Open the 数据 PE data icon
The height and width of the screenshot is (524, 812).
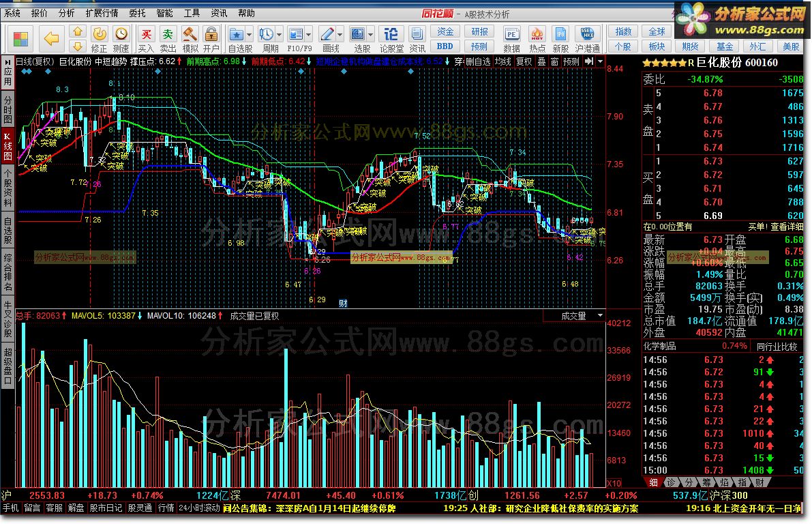pyautogui.click(x=511, y=34)
